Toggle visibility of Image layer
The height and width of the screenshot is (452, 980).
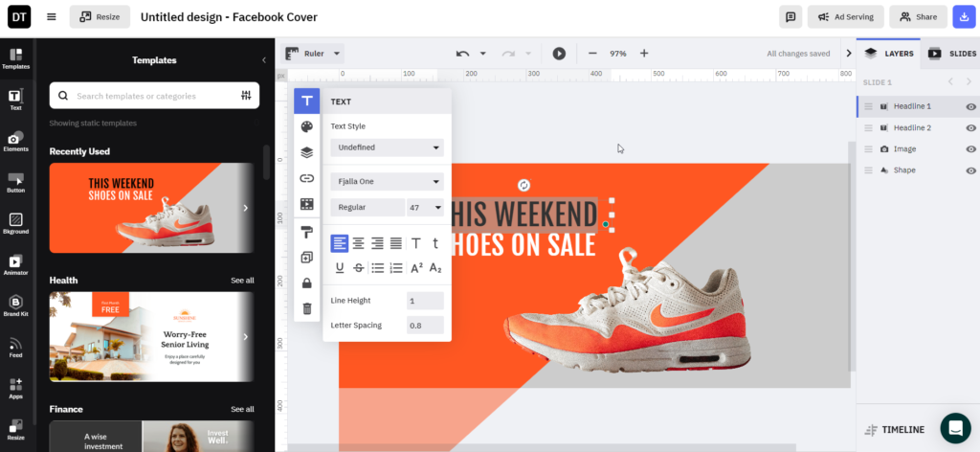pyautogui.click(x=970, y=149)
